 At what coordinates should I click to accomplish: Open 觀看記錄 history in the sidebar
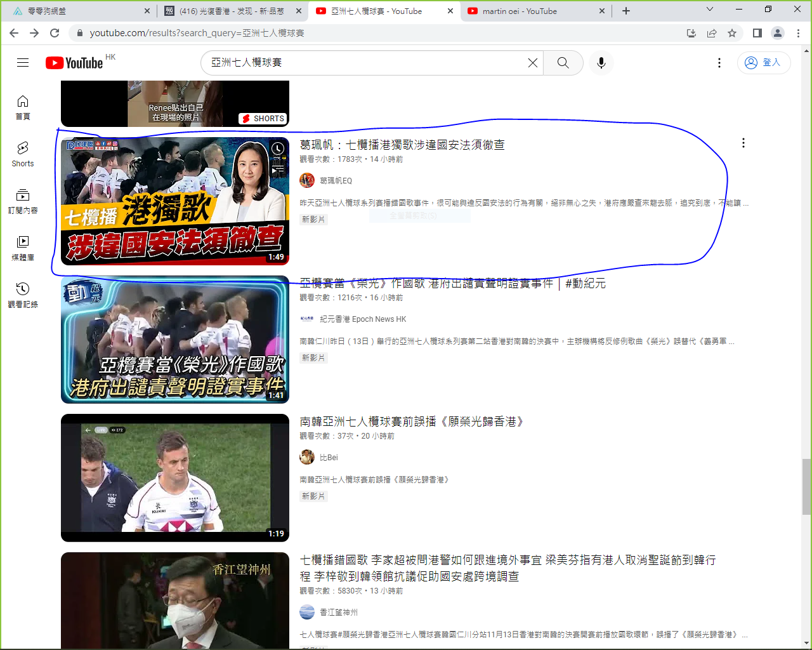tap(23, 295)
